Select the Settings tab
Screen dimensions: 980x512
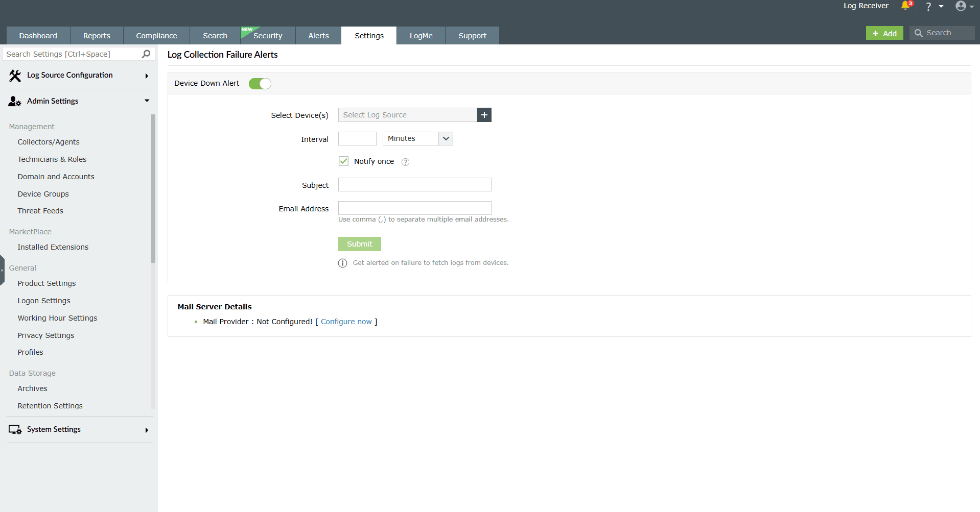(x=369, y=36)
